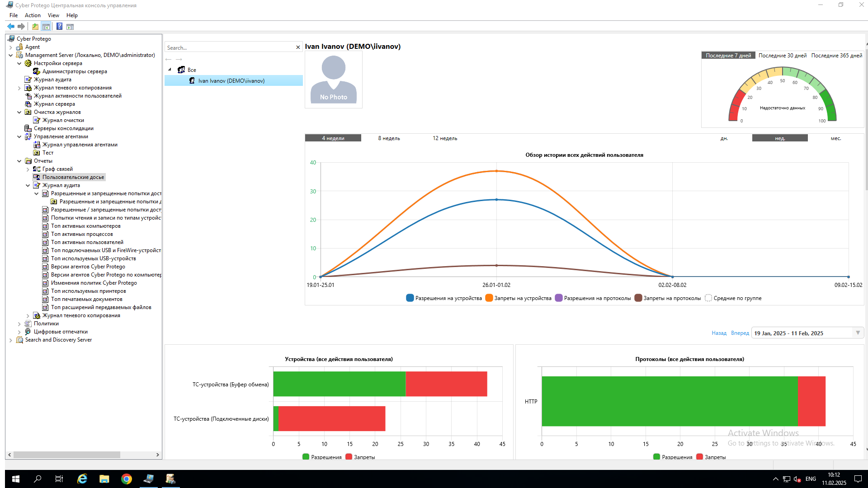Image resolution: width=868 pixels, height=488 pixels.
Task: Toggle Разрешения legend in Устройства chart
Action: tap(322, 457)
